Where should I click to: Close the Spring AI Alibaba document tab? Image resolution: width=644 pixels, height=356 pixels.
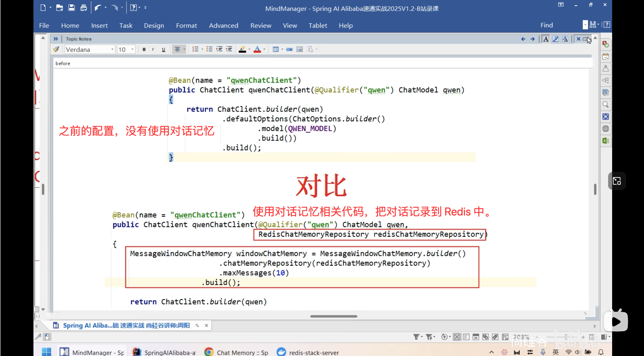pos(206,325)
